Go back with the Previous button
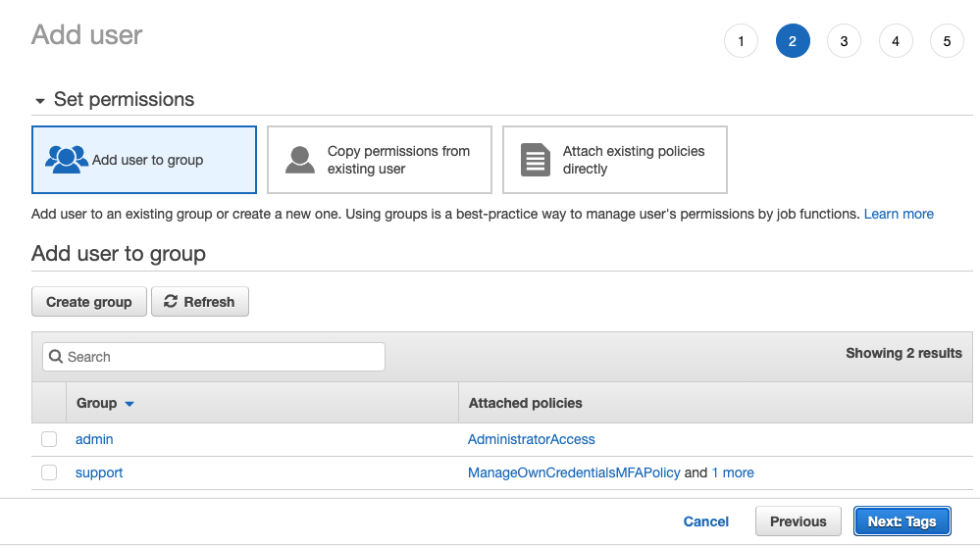The width and height of the screenshot is (980, 546). pyautogui.click(x=798, y=521)
